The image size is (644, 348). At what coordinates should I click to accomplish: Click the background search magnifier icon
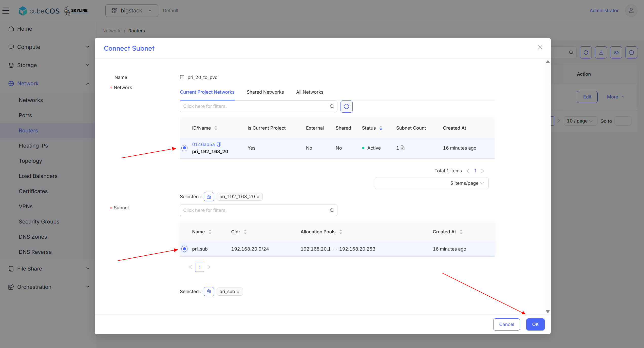tap(571, 52)
